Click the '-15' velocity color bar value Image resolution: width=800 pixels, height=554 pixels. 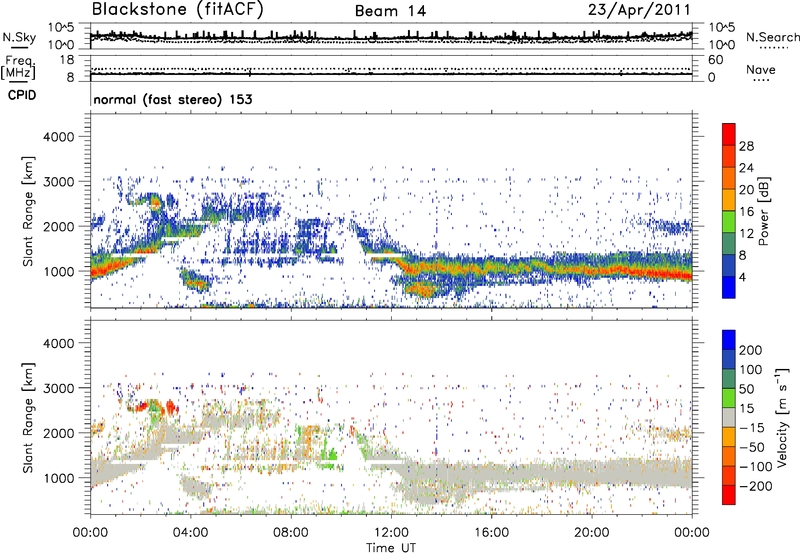752,428
